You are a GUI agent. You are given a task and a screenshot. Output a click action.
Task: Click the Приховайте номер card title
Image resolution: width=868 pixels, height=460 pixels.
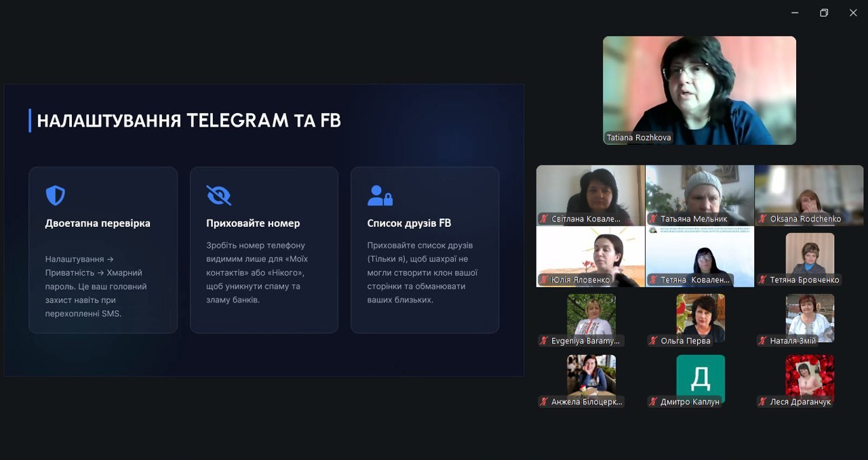[x=253, y=223]
